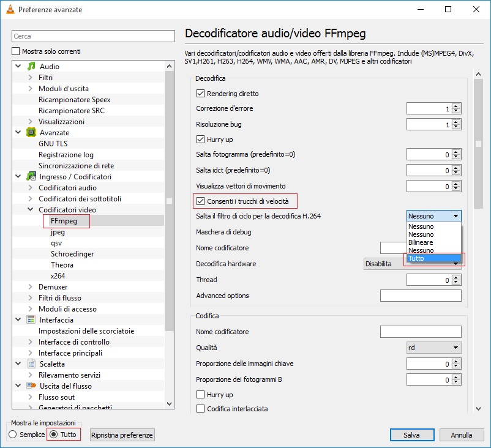
Task: Select the Tutto settings radio button
Action: click(54, 435)
